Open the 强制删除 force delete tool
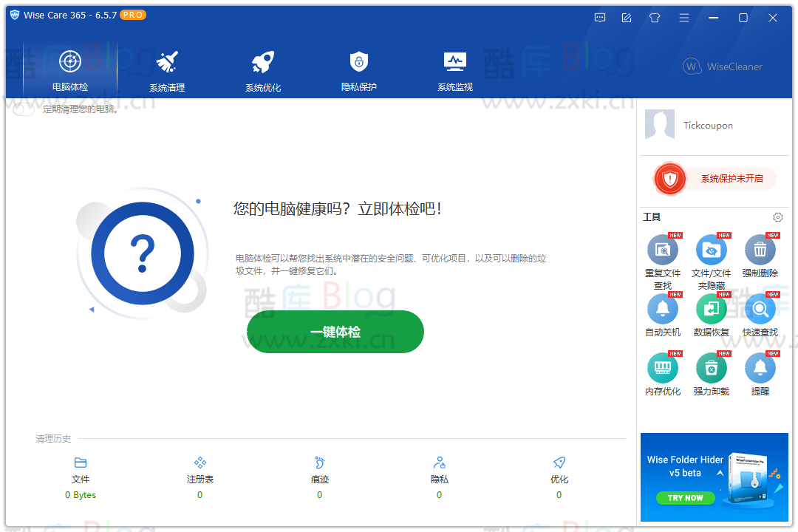 click(x=760, y=250)
